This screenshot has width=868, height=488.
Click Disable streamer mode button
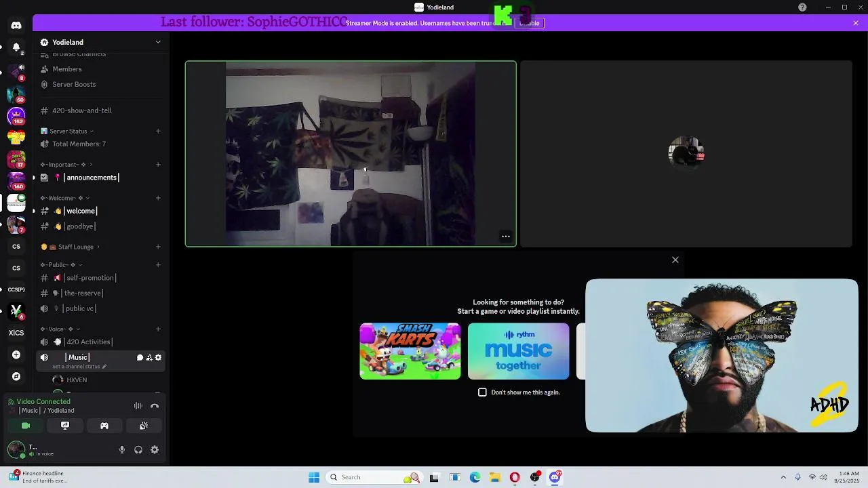(530, 23)
